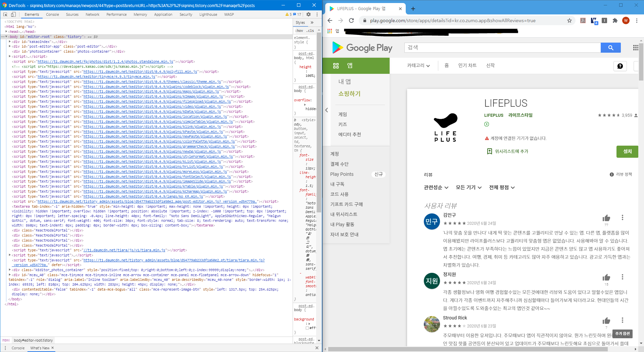Open the Chrome three-dot menu

637,20
